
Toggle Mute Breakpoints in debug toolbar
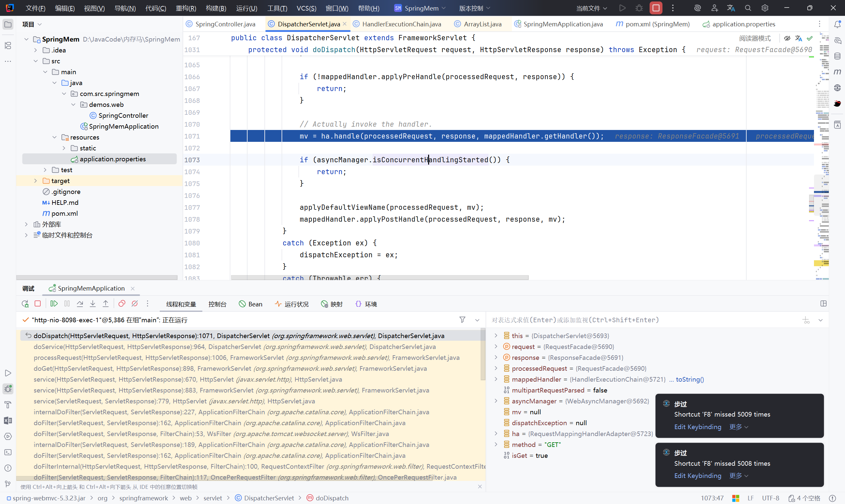tap(135, 304)
